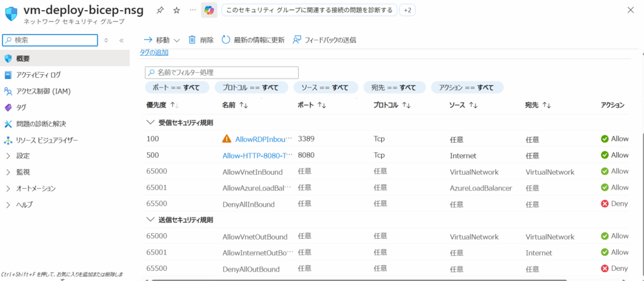Sort rules by 優先度 column header

click(x=162, y=105)
